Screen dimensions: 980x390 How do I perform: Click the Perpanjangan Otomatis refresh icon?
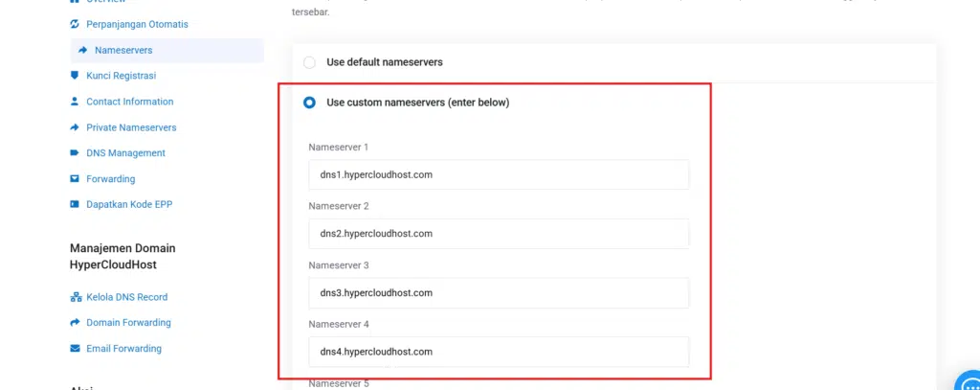tap(75, 24)
